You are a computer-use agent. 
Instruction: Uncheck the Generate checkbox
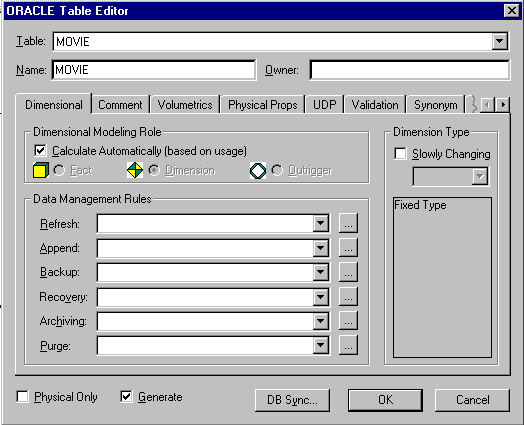pos(126,397)
